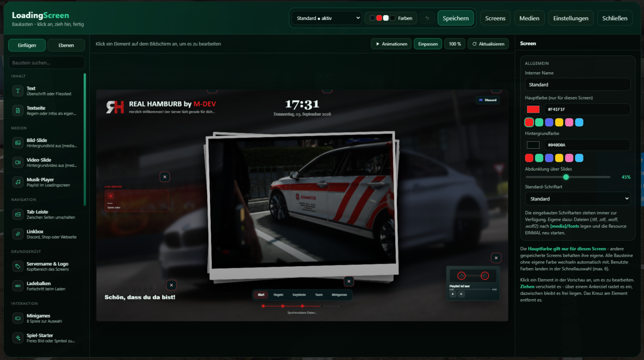Screen dimensions: 644x360
Task: Insert the Servername & Logo tag icon
Action: [x=18, y=266]
